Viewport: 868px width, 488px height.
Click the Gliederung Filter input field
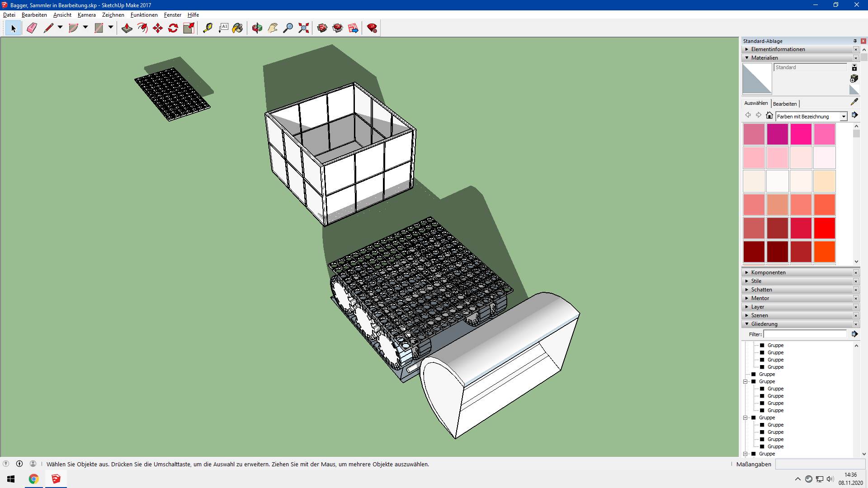[x=805, y=334]
